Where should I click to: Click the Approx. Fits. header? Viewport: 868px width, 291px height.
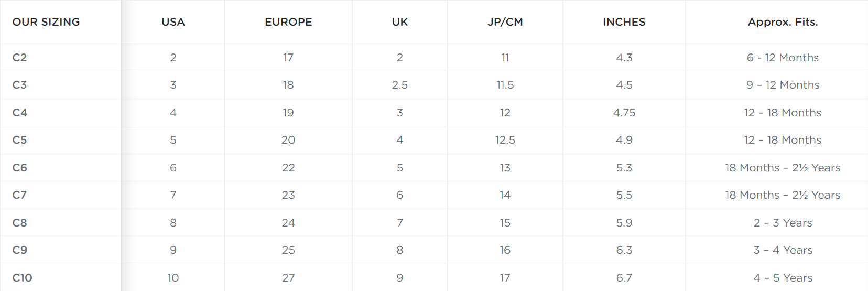(783, 22)
